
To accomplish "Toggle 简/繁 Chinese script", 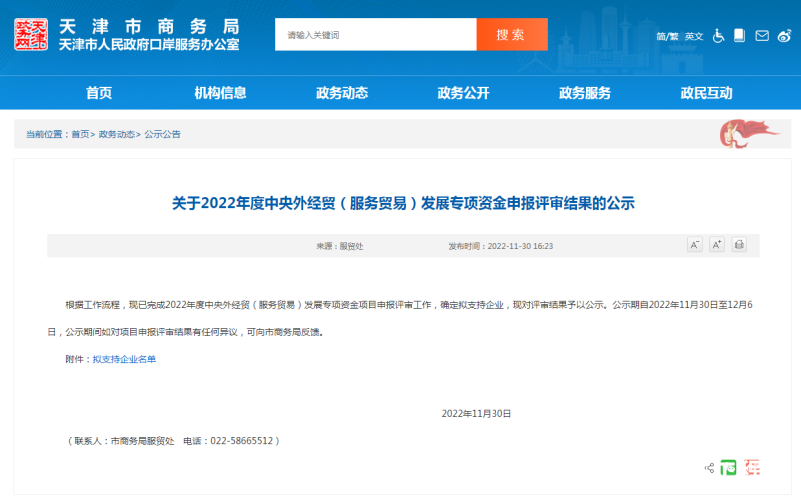I will [x=666, y=37].
